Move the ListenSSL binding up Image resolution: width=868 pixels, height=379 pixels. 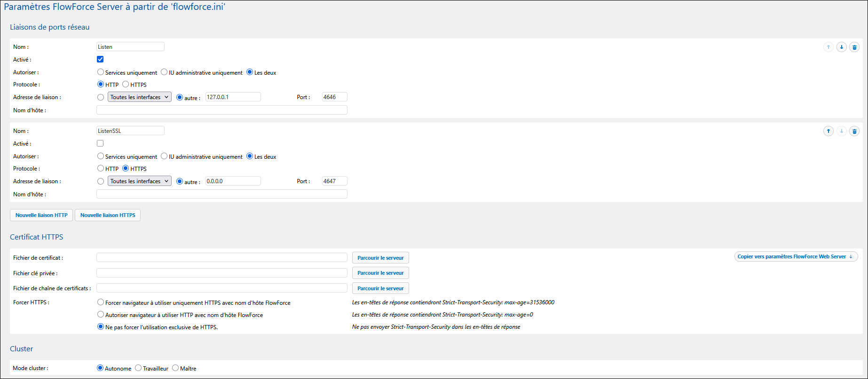pyautogui.click(x=828, y=131)
